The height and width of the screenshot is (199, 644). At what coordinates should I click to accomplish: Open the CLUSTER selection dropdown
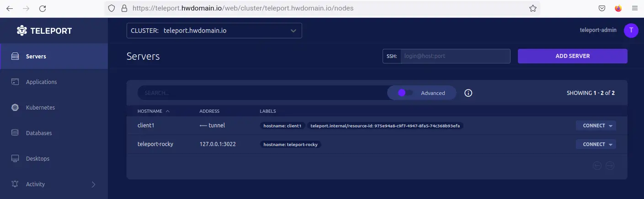(214, 31)
